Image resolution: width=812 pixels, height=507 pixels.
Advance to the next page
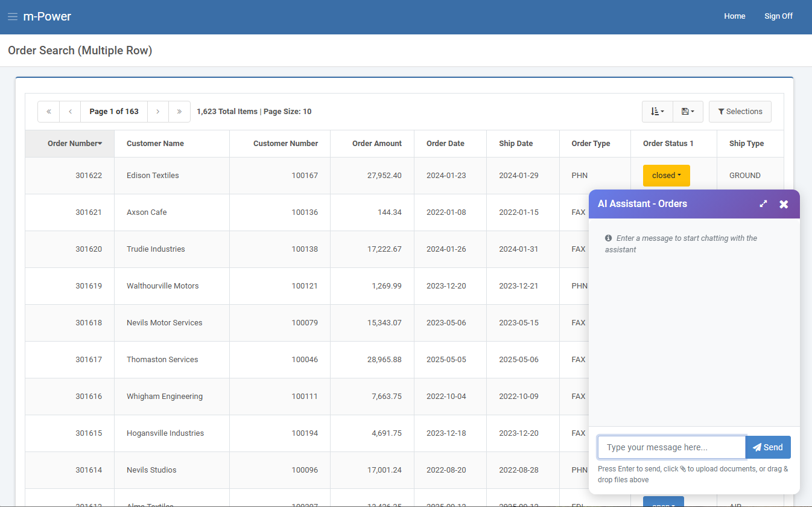[158, 112]
